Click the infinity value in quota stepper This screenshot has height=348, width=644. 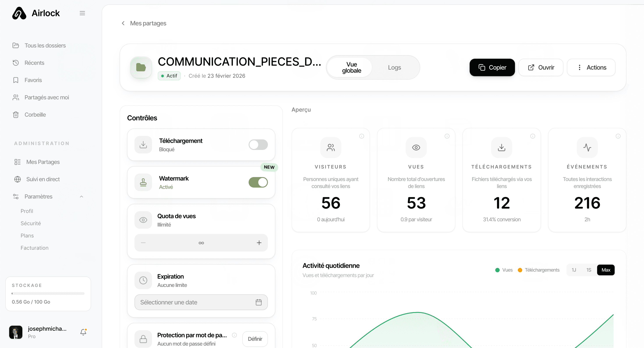[201, 243]
